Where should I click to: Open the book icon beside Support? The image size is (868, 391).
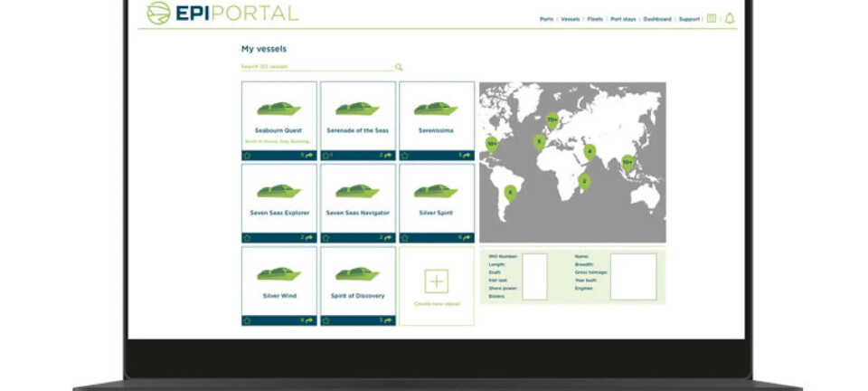tap(712, 18)
